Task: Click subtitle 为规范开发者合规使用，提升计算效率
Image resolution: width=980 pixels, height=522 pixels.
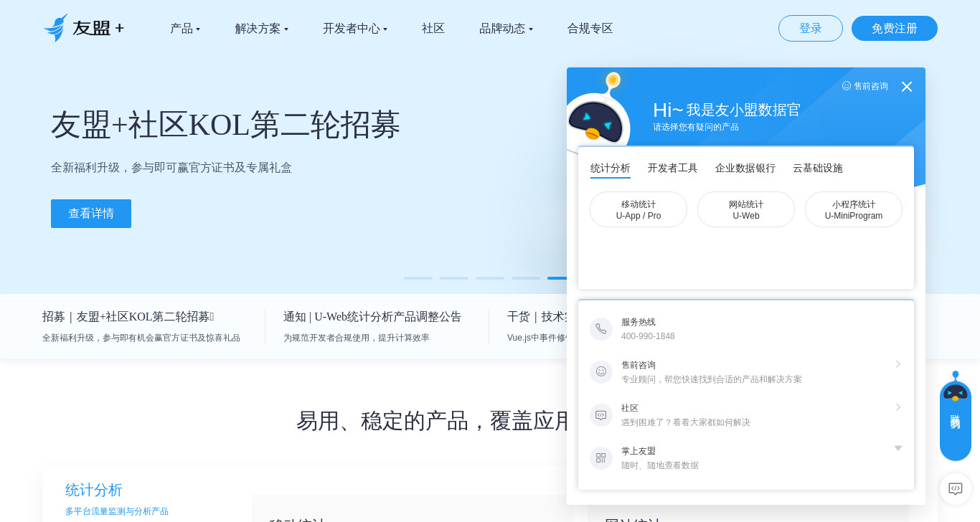Action: pos(357,338)
